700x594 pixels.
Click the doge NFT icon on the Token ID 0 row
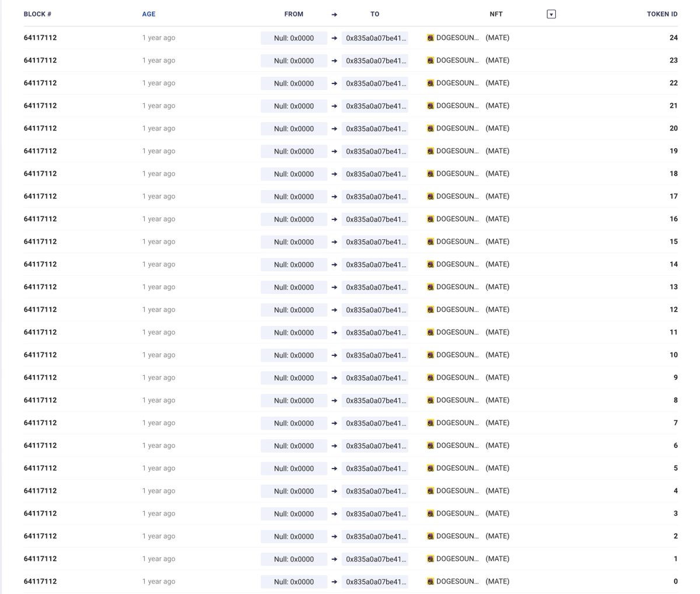[430, 581]
